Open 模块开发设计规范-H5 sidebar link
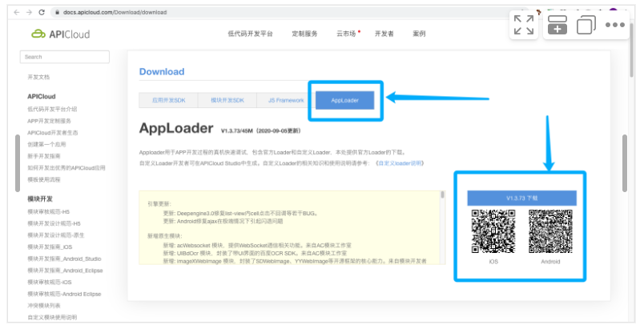 (54, 223)
